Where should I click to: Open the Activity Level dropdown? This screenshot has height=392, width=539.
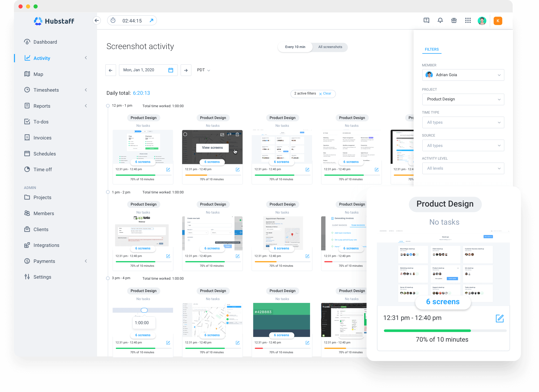pyautogui.click(x=463, y=168)
